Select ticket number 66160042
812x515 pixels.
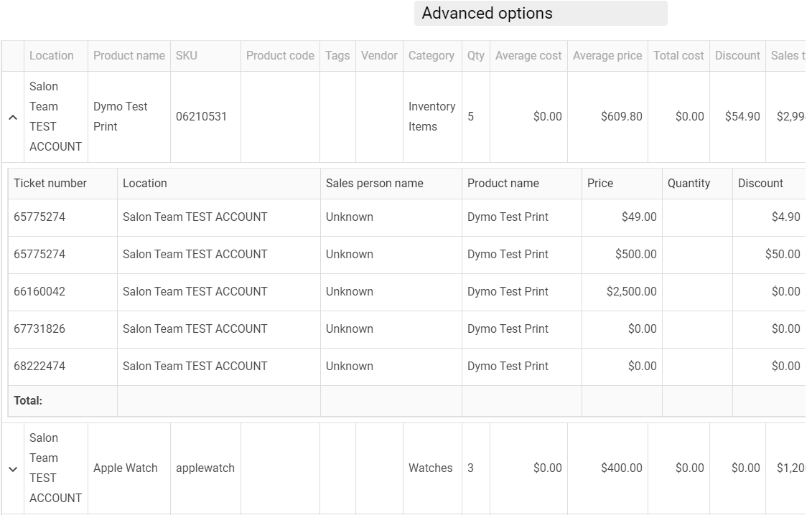point(39,292)
